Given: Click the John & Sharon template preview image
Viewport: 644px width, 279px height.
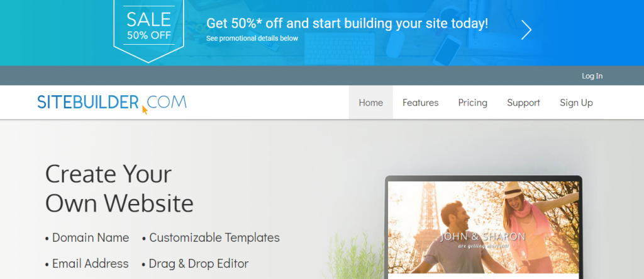Looking at the screenshot, I should [x=484, y=227].
